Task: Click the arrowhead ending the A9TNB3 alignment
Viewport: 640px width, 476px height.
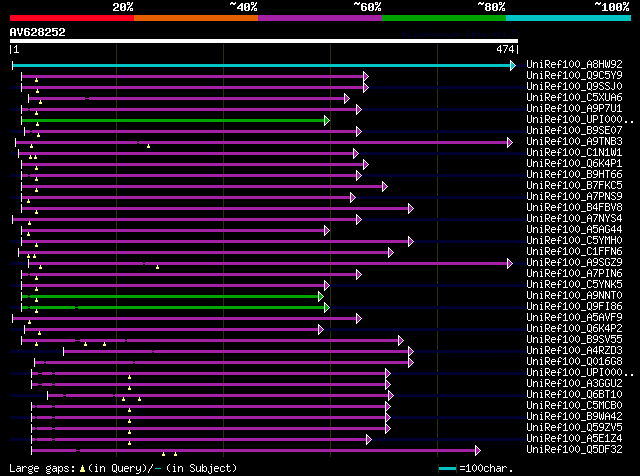Action: click(x=510, y=142)
